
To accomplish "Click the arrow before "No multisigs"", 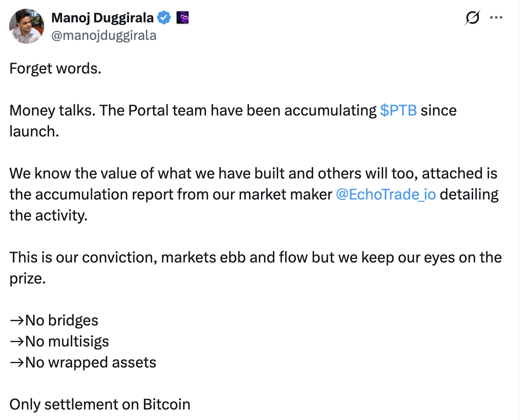I will (17, 342).
